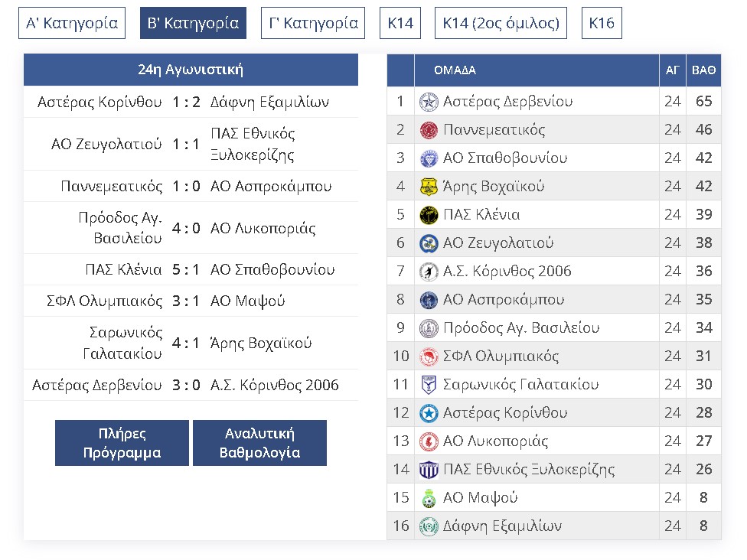Click the ΑΟ Μαψού green crest

point(429,498)
